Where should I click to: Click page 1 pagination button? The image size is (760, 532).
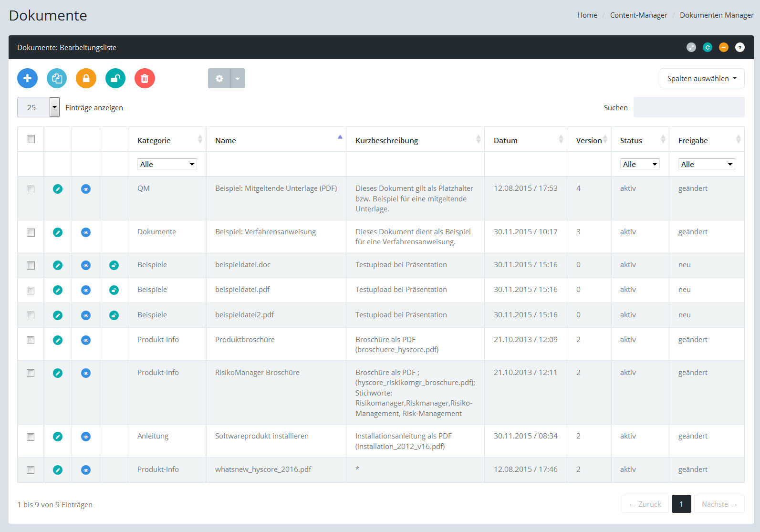tap(681, 504)
